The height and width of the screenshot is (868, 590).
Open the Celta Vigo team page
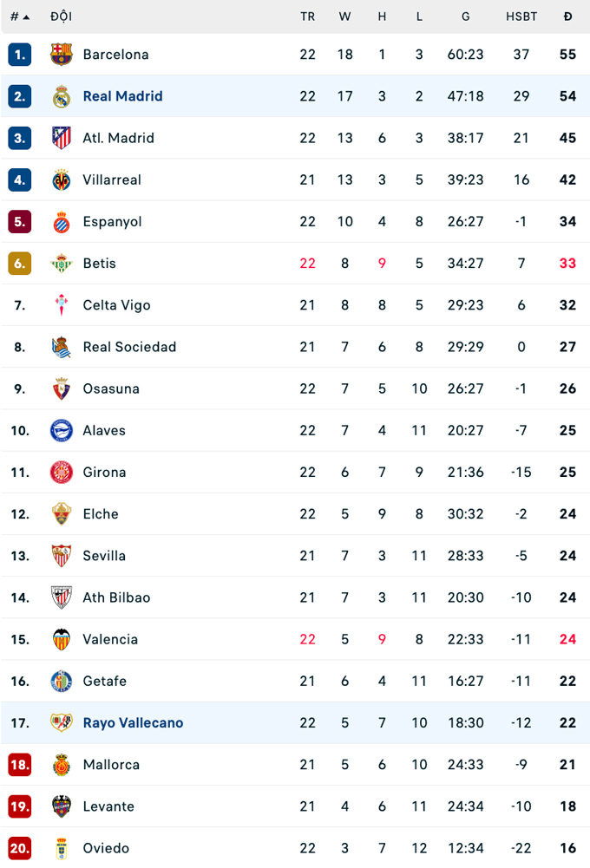(x=116, y=305)
